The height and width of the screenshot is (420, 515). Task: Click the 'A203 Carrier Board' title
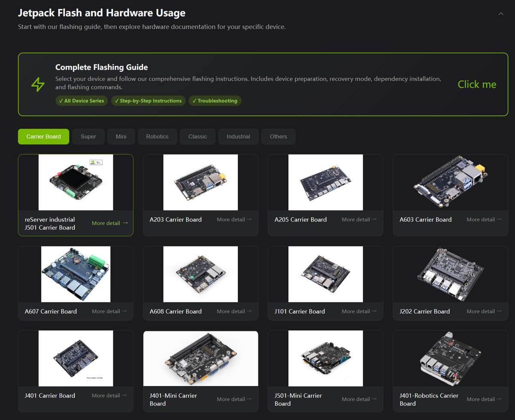pyautogui.click(x=176, y=219)
